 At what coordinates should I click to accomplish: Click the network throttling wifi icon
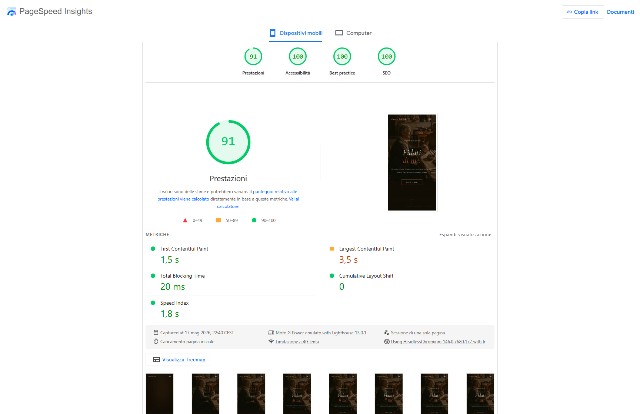click(x=271, y=341)
